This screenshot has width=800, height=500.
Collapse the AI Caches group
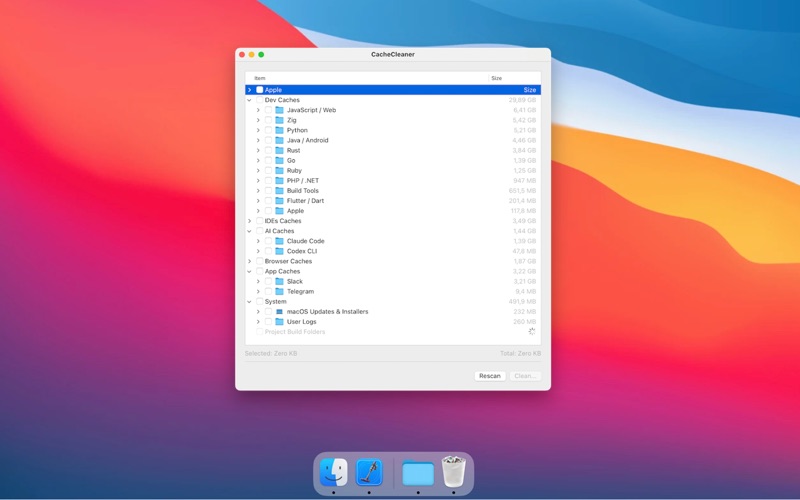249,231
